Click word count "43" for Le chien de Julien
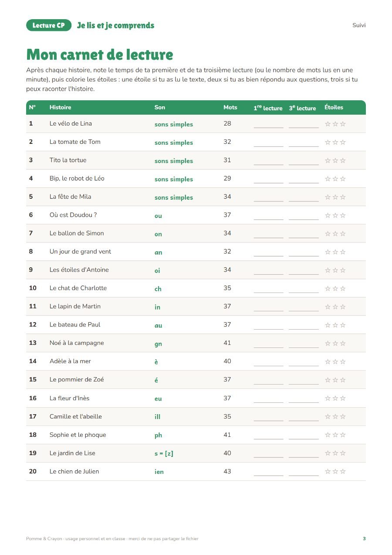 (227, 471)
